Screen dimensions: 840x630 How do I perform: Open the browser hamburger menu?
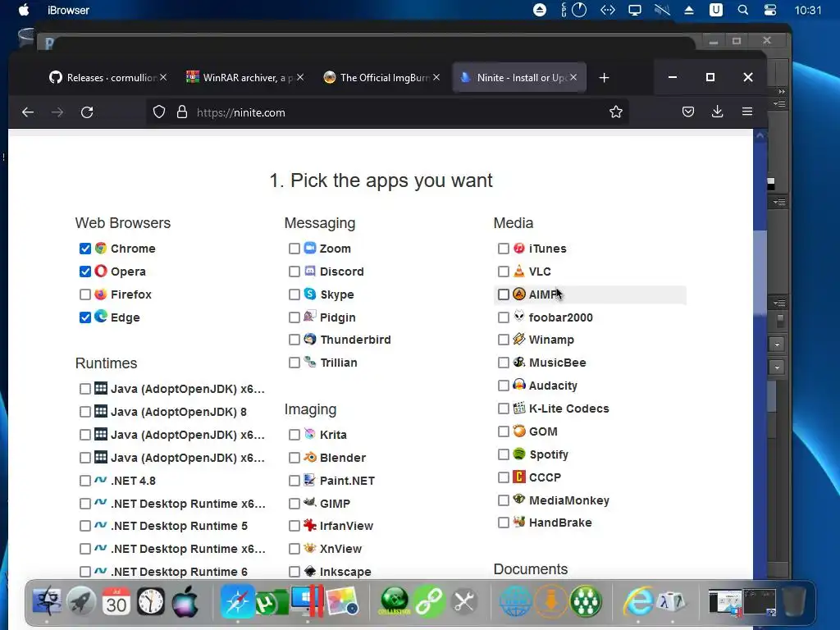(747, 112)
